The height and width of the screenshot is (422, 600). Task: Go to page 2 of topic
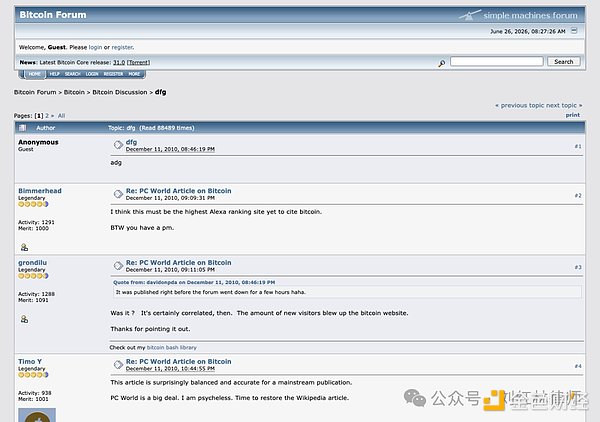(x=47, y=116)
